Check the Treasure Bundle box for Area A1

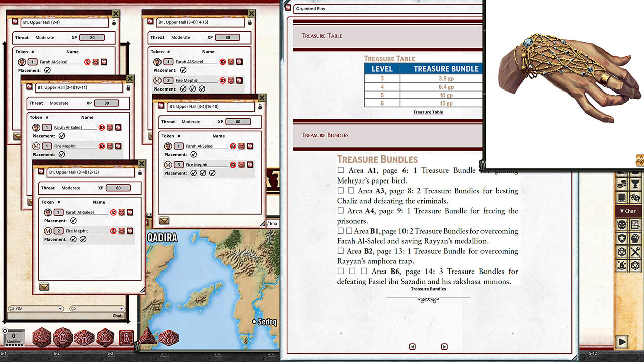point(340,170)
